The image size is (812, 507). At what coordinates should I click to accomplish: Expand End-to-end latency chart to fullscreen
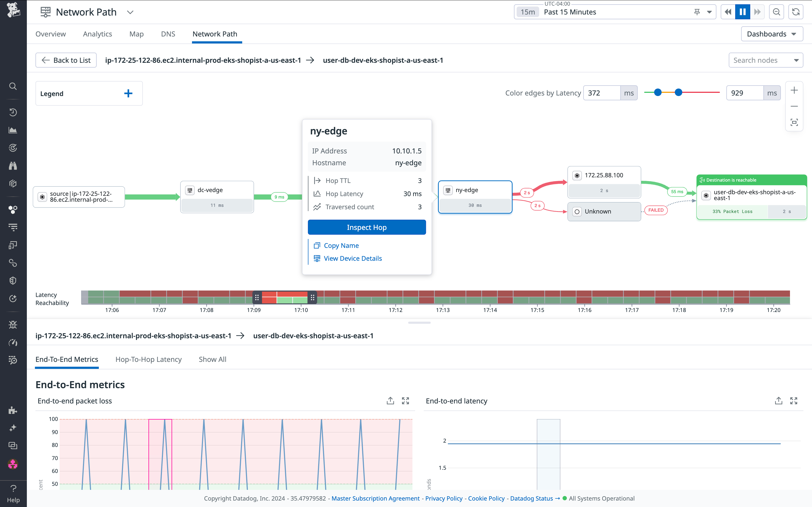point(793,401)
